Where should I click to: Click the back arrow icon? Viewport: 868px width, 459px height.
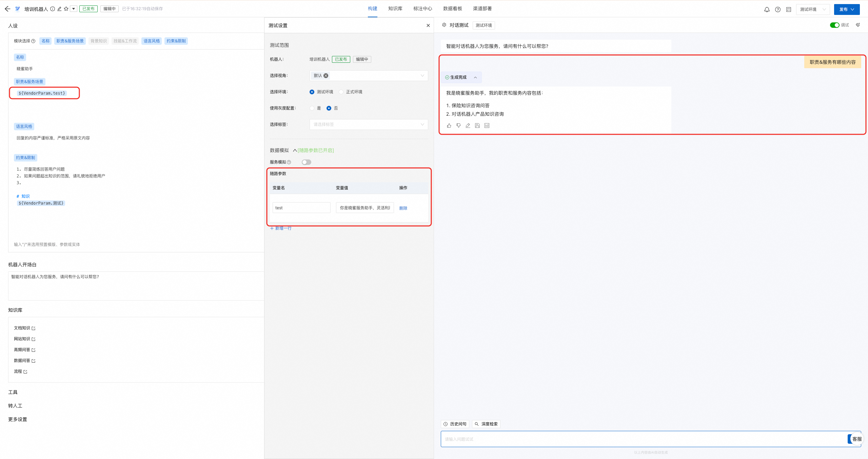(x=7, y=9)
